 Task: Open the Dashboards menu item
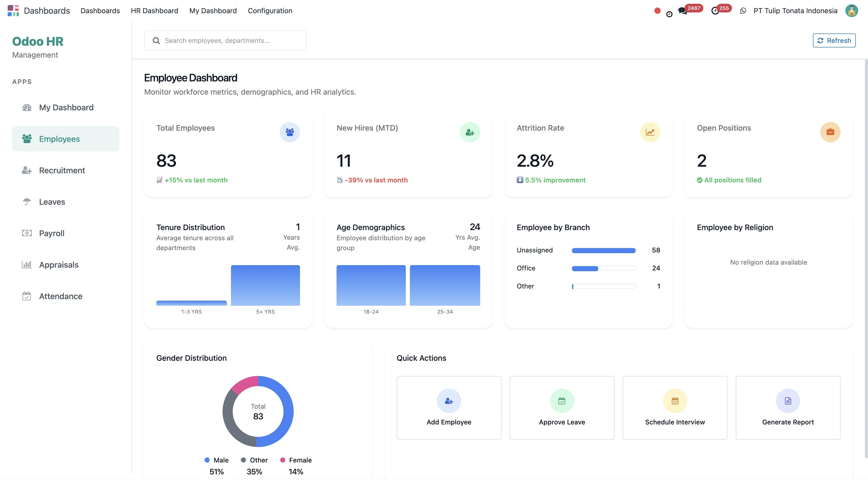coord(100,10)
